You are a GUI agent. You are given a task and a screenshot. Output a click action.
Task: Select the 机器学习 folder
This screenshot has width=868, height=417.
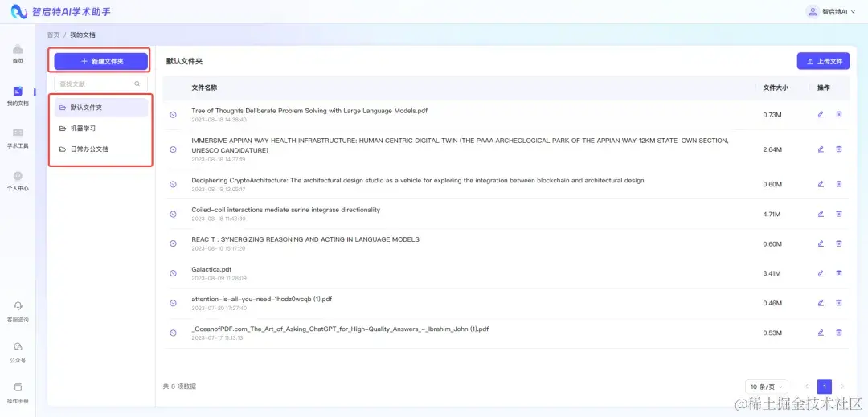click(100, 129)
